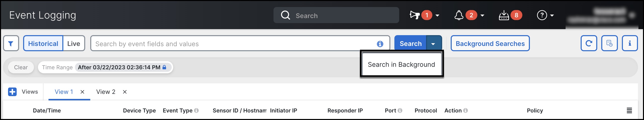Open the announcements megaphone icon
The width and height of the screenshot is (644, 120).
[x=414, y=15]
